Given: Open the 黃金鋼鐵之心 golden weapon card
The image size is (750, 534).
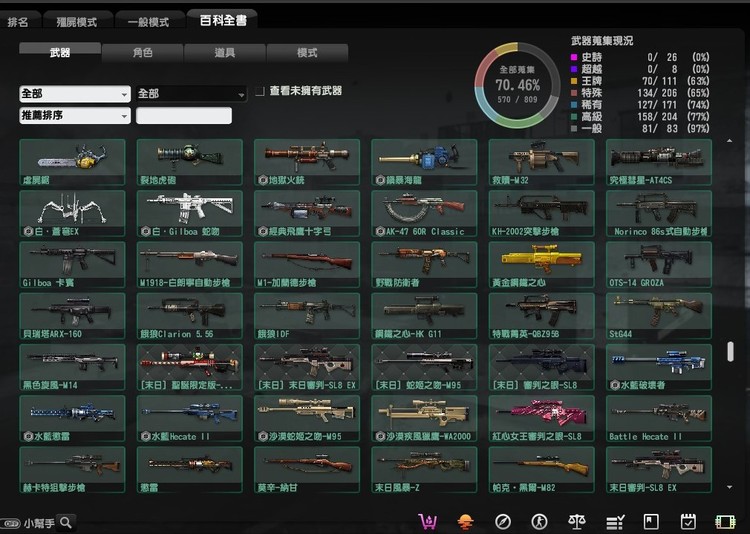Looking at the screenshot, I should pyautogui.click(x=541, y=265).
